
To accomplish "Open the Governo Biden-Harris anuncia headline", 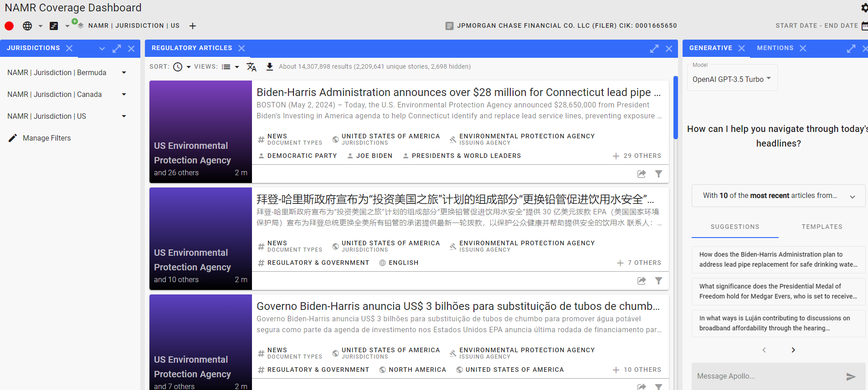I will point(458,306).
